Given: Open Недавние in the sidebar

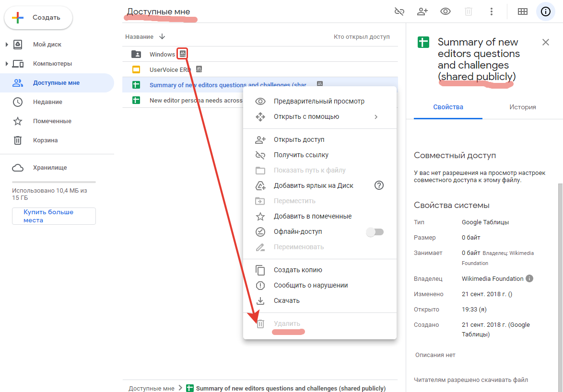Looking at the screenshot, I should (47, 102).
